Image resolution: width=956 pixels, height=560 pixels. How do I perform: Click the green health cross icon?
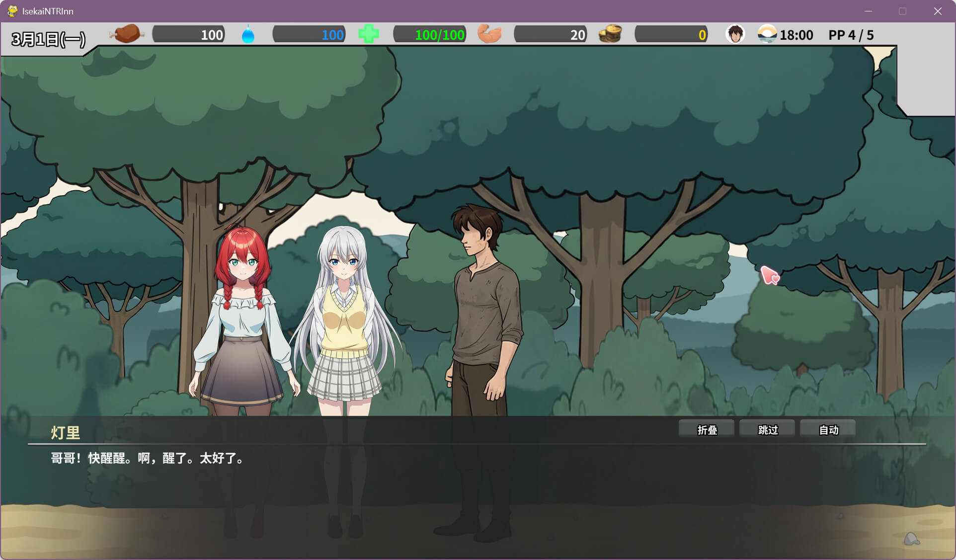368,34
